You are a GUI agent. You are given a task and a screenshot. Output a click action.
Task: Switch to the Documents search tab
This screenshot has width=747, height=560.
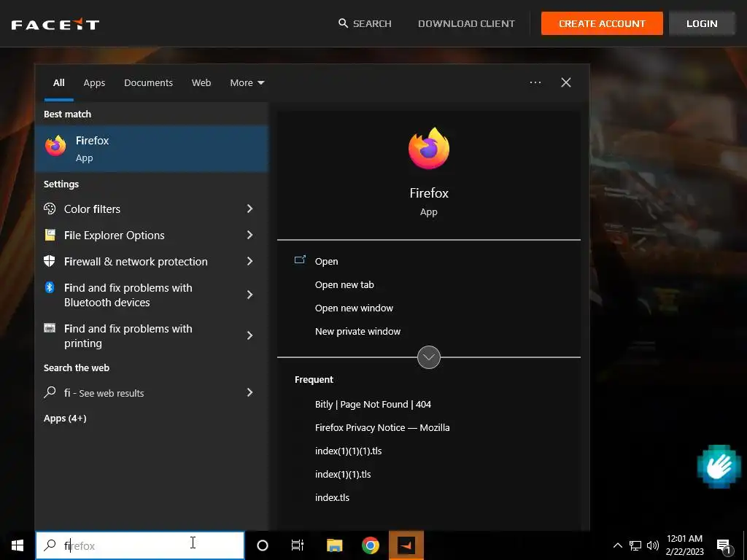[x=149, y=83]
